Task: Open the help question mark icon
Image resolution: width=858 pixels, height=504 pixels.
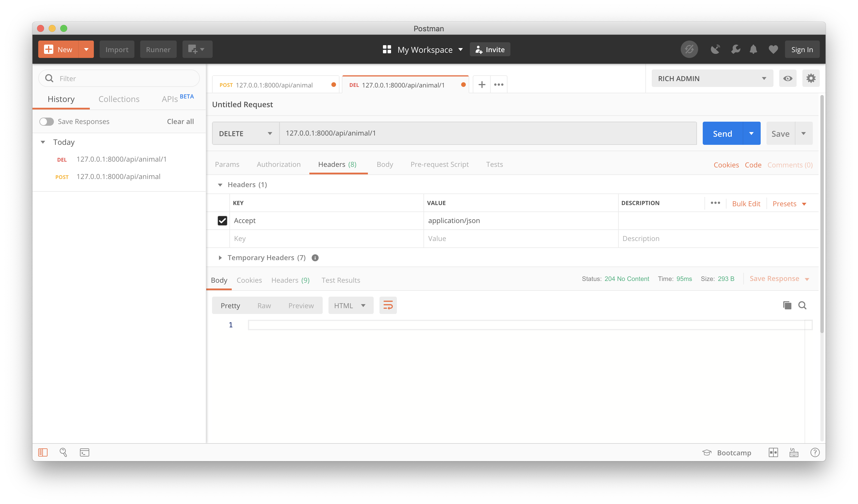Action: click(815, 452)
